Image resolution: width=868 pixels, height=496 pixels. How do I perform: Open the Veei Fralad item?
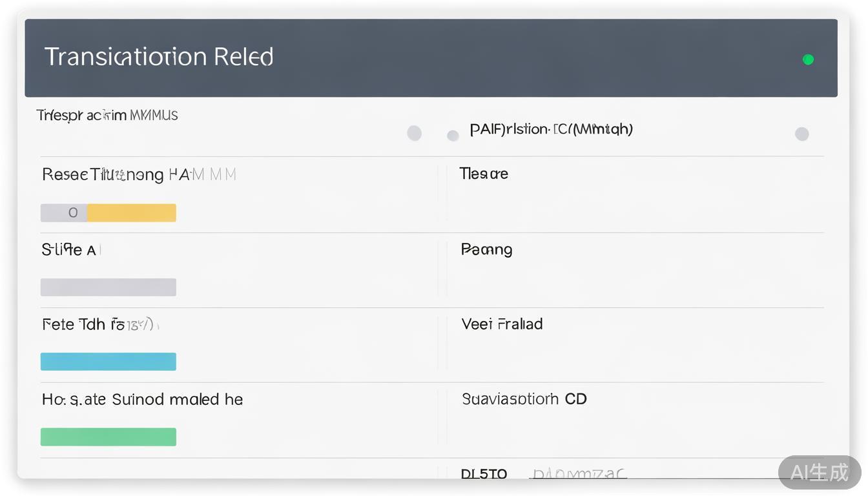coord(502,324)
